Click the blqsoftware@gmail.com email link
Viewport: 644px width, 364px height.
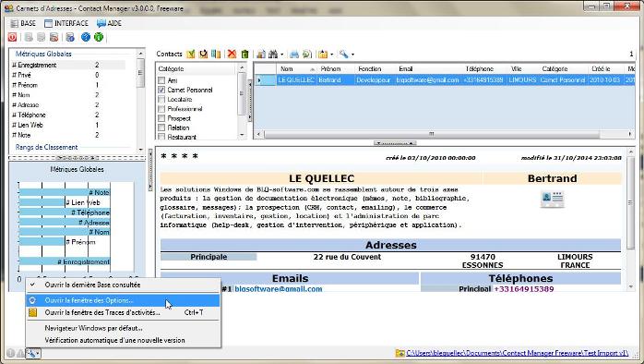click(x=279, y=289)
